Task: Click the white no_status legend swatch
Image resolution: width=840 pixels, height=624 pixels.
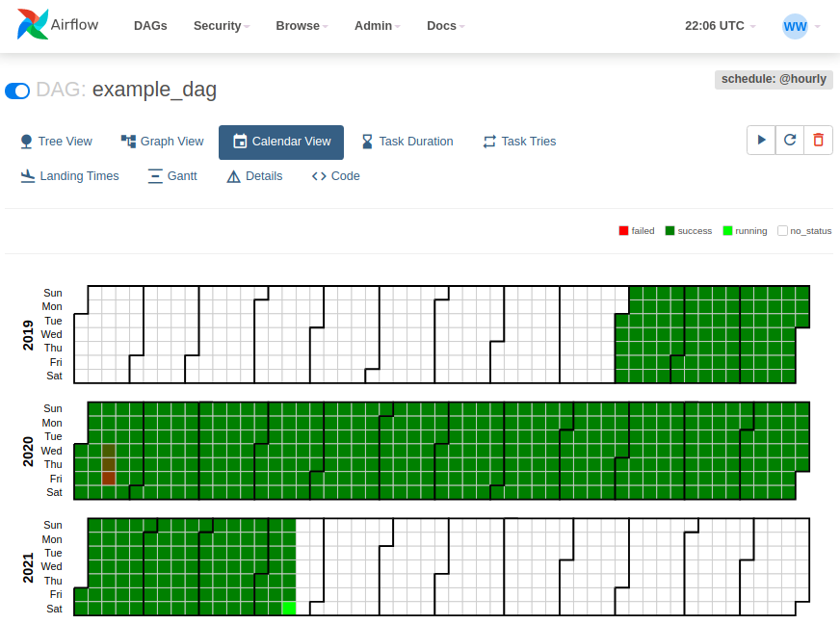Action: click(782, 231)
